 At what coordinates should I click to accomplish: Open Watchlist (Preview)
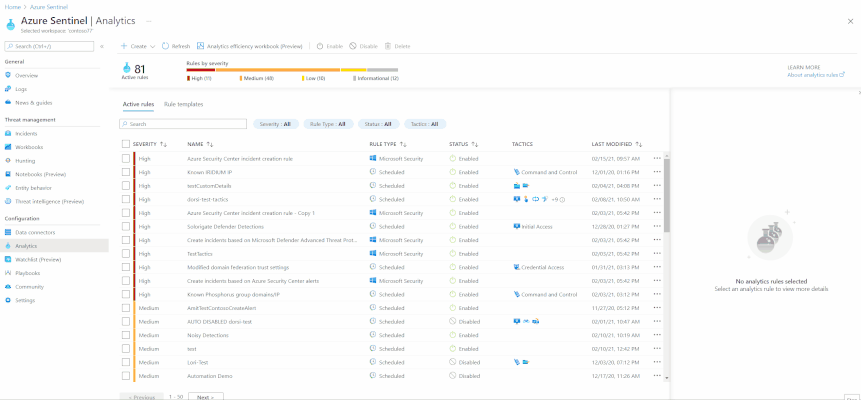click(x=38, y=259)
